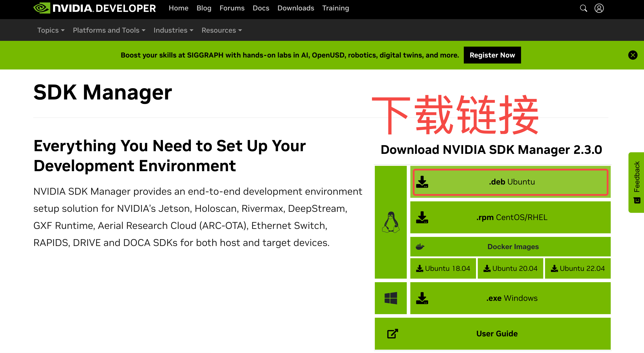Open the User Guide link

pos(492,334)
